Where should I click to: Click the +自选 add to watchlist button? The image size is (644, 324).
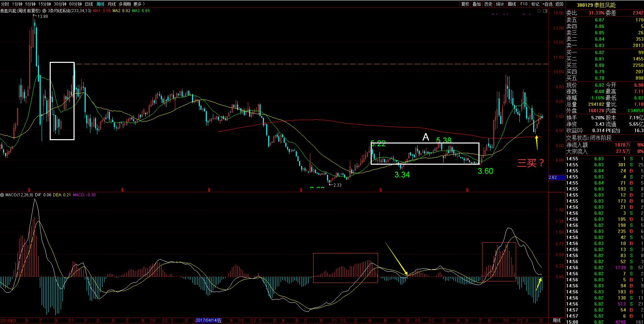point(547,4)
